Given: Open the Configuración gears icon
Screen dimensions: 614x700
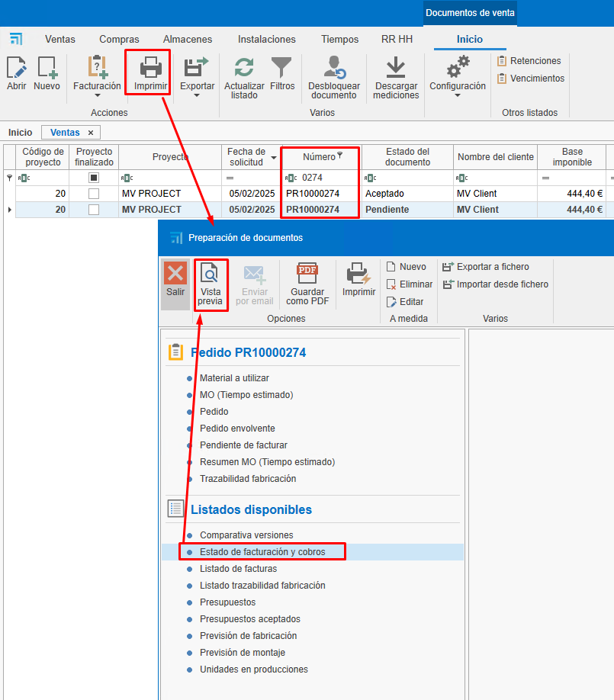Looking at the screenshot, I should pos(458,67).
